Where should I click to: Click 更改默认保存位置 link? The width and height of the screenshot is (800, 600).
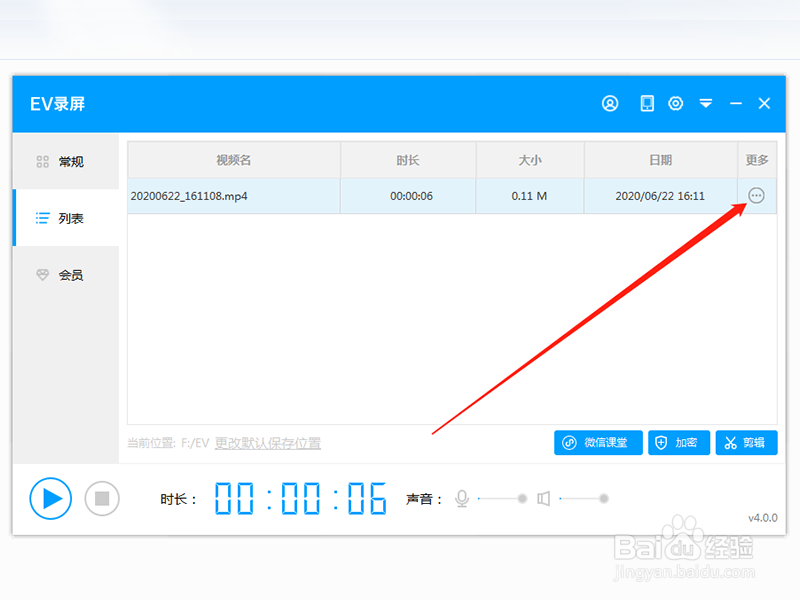[x=268, y=443]
